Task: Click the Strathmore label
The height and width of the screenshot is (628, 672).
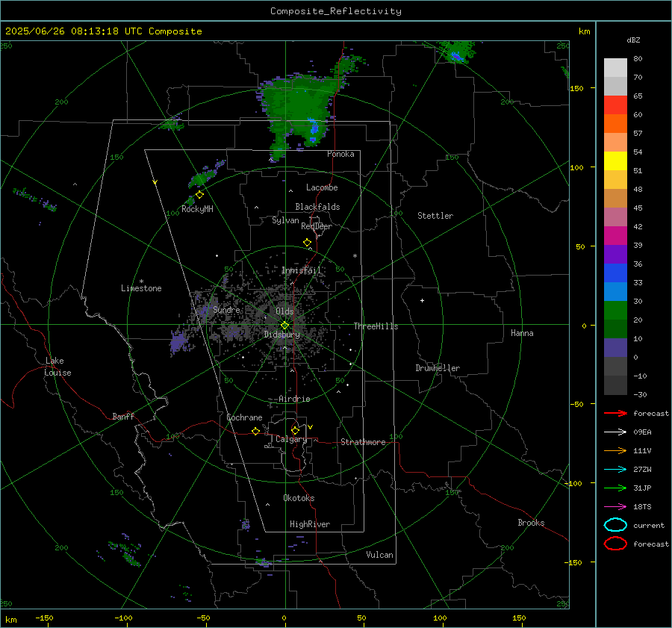Action: pos(363,442)
